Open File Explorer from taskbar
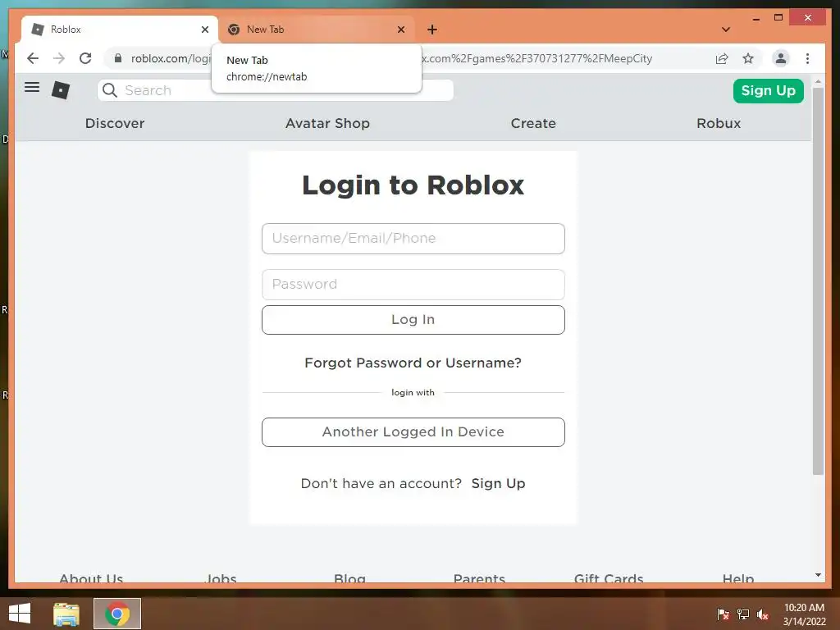Viewport: 840px width, 630px height. point(66,614)
